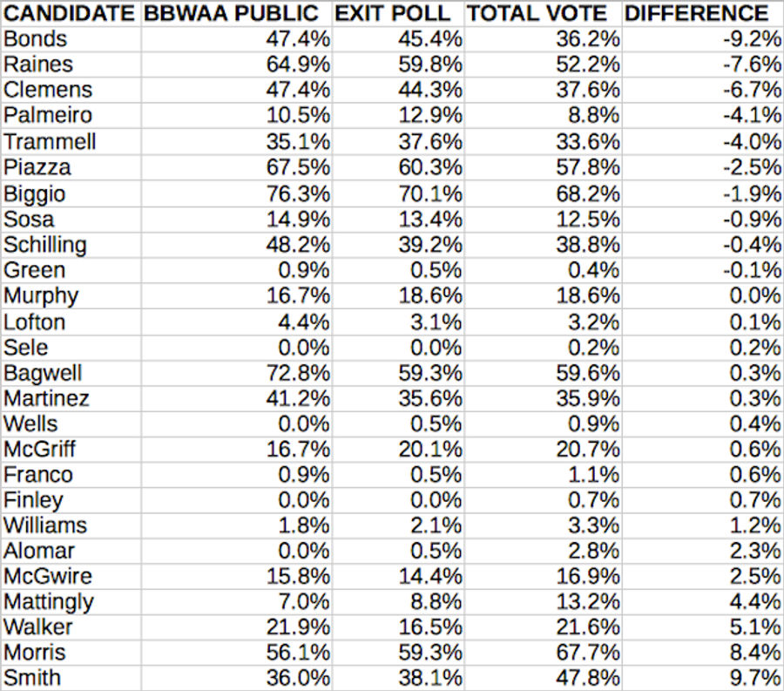The width and height of the screenshot is (784, 691).
Task: Select Clemens' exit poll cell 44.3%
Action: click(x=398, y=90)
